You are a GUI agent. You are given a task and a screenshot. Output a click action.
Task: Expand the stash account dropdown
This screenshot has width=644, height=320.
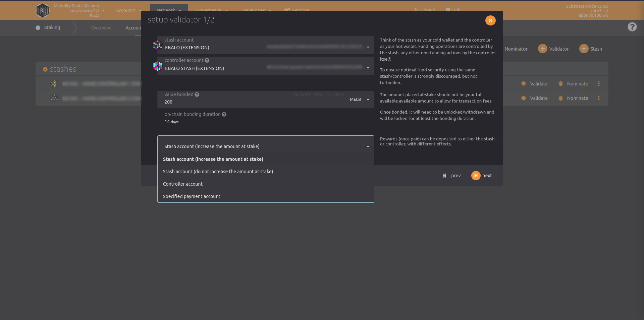click(x=368, y=47)
